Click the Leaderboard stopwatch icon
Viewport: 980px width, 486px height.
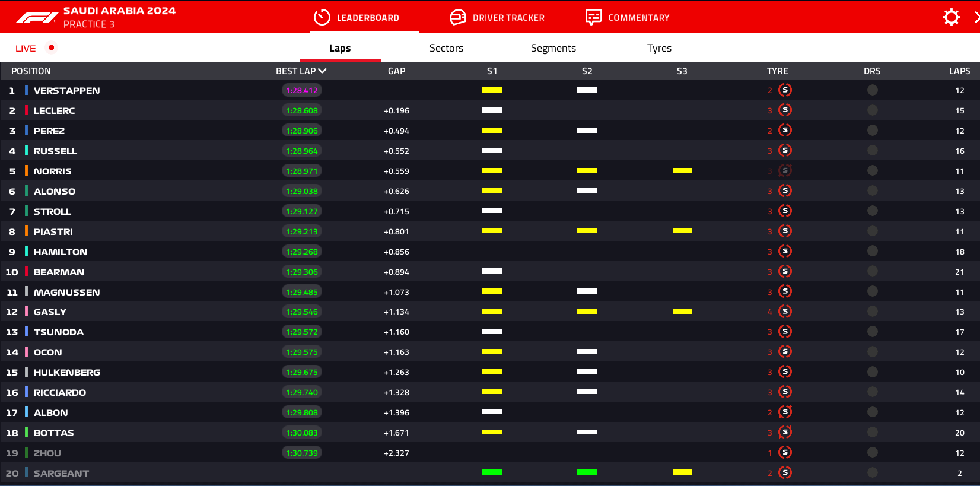[322, 17]
